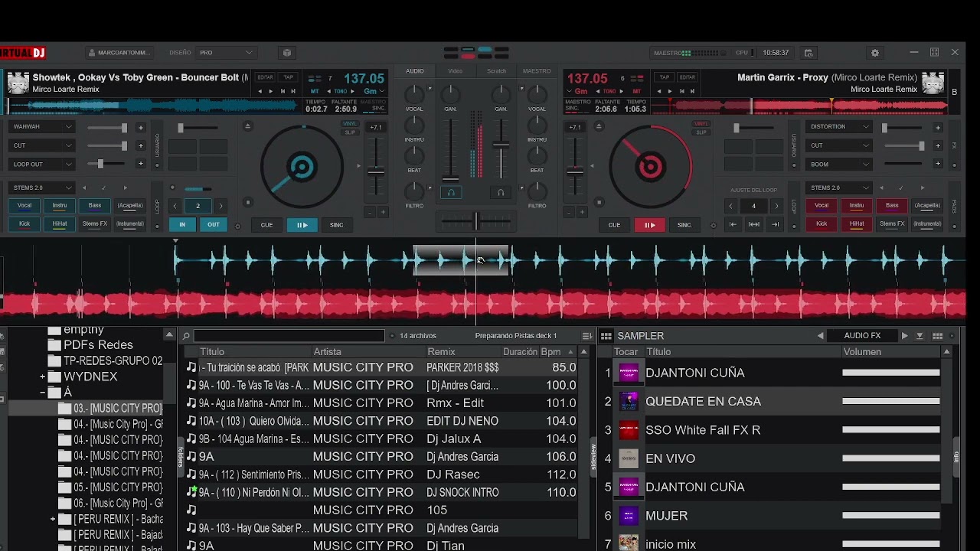The width and height of the screenshot is (980, 551).
Task: Click the left deck stop square icon
Action: (247, 203)
